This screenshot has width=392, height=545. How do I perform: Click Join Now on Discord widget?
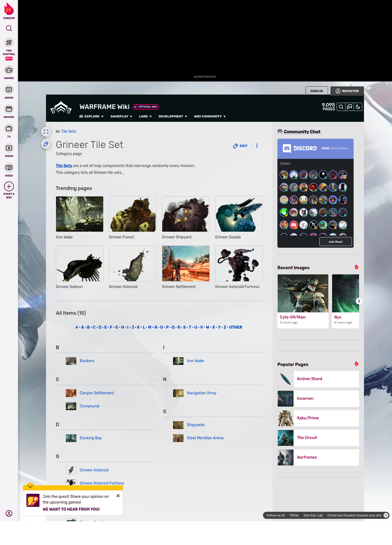[x=336, y=242]
